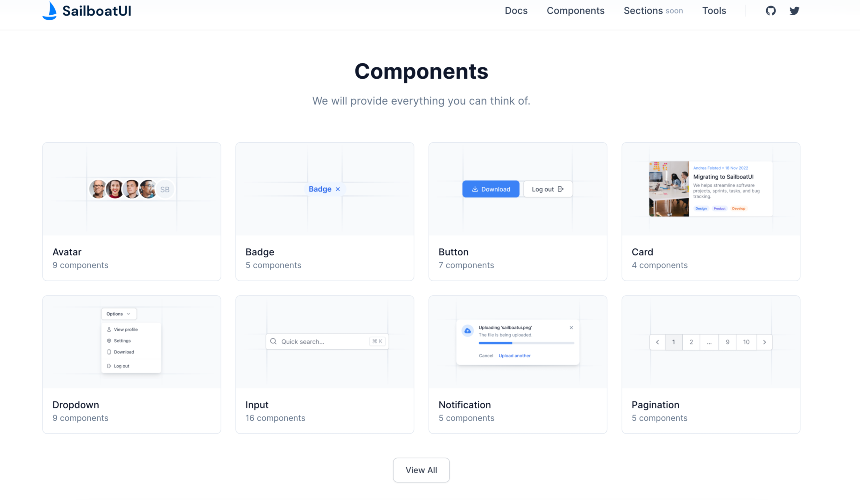860x500 pixels.
Task: Open the Avatar preview thumbnail
Action: click(132, 189)
